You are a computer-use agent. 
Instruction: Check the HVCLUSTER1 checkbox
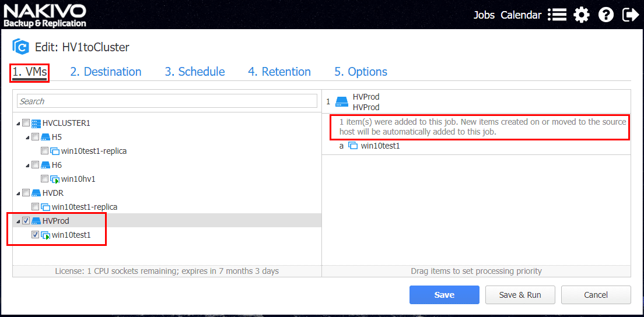coord(26,123)
